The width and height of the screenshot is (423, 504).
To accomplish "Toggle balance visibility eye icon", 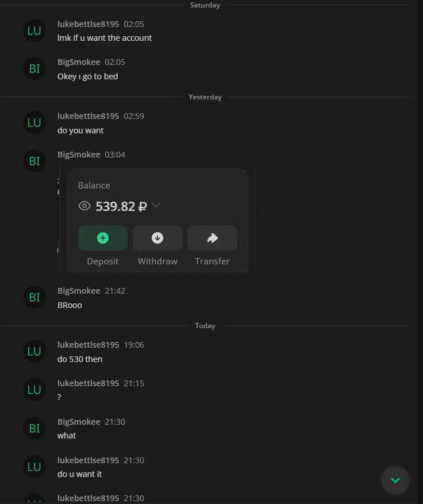I will click(84, 206).
